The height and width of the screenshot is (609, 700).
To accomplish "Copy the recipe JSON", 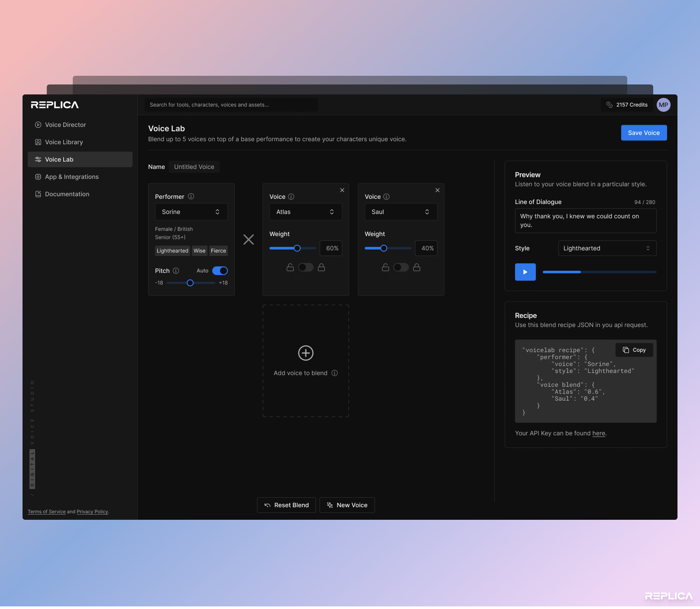I will 634,350.
